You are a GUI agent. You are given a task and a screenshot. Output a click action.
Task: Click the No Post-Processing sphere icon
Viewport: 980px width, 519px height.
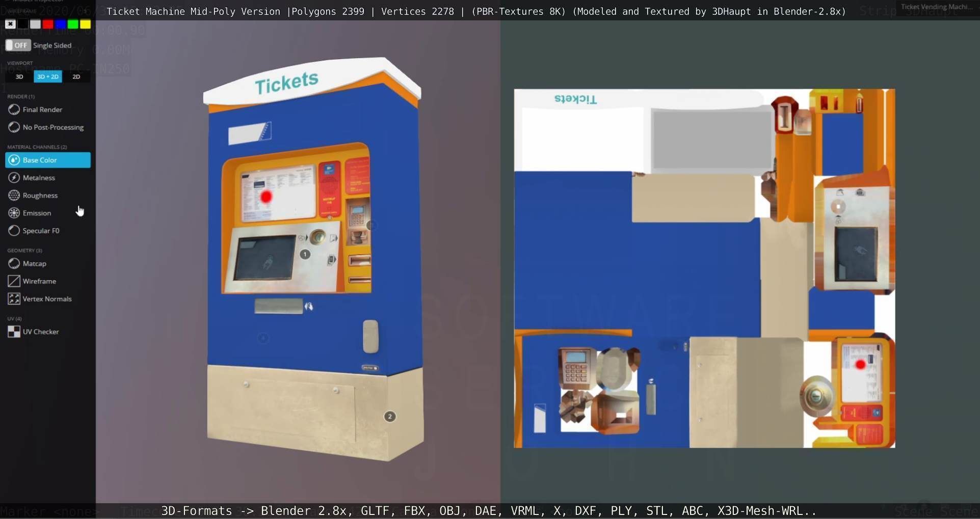(14, 127)
